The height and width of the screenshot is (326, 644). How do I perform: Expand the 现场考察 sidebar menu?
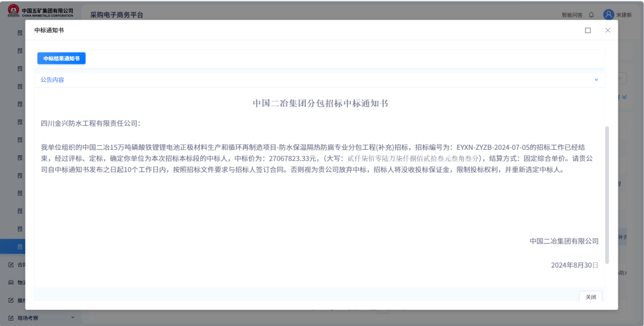click(73, 318)
